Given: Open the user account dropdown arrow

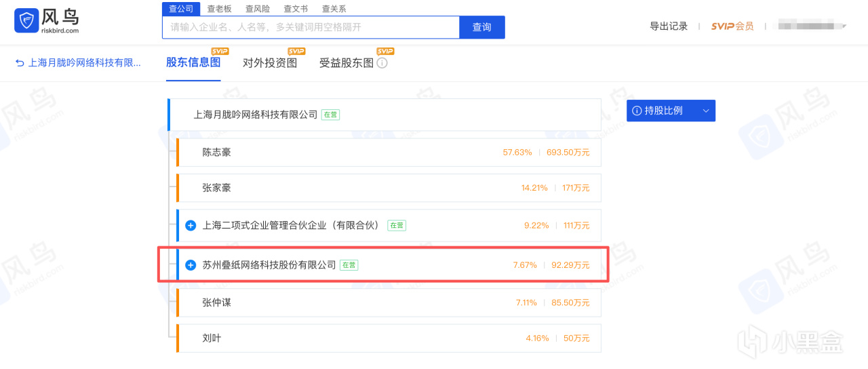Looking at the screenshot, I should (x=844, y=26).
